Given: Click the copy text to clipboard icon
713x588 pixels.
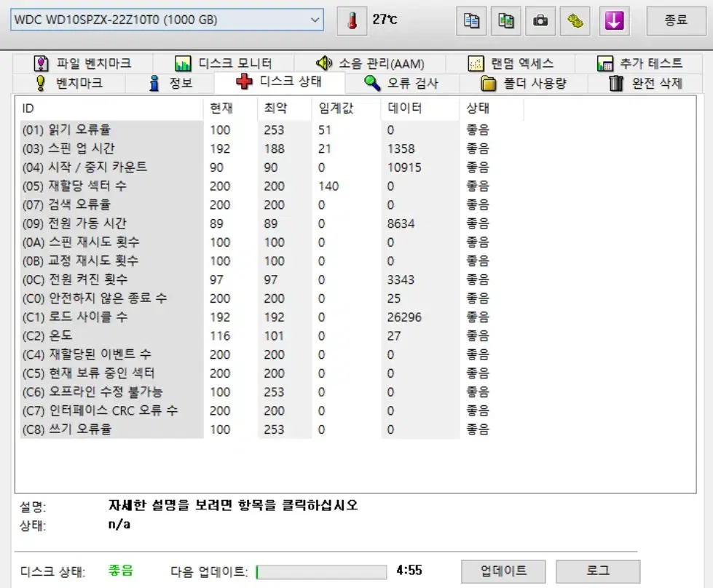Looking at the screenshot, I should click(470, 21).
